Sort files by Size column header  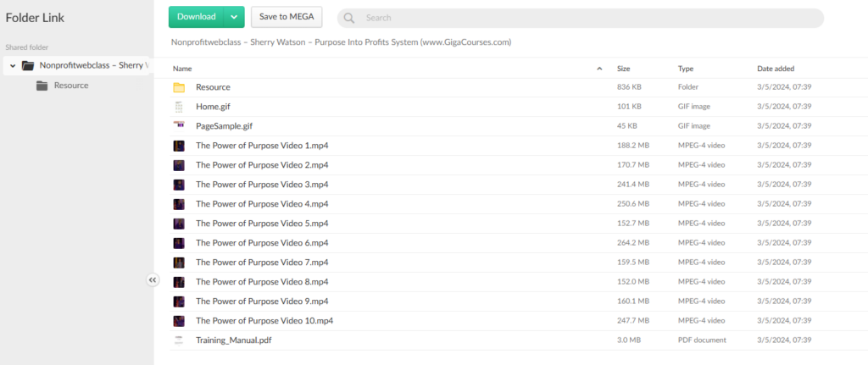(x=623, y=68)
